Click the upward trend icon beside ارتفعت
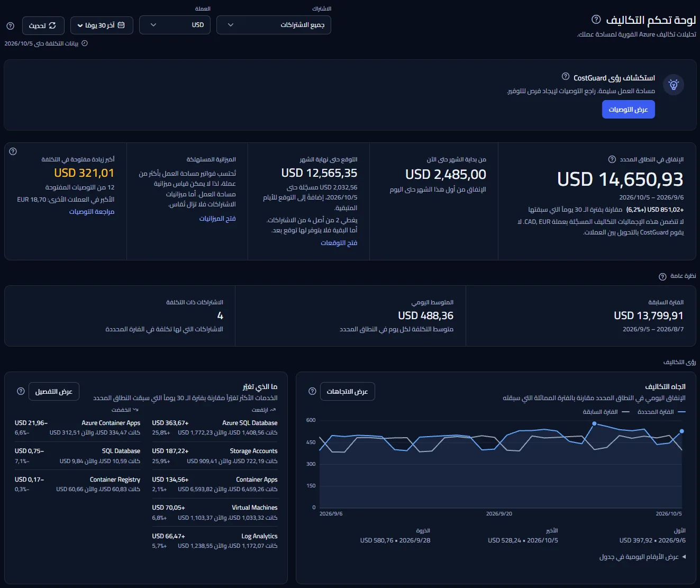700x588 pixels. [x=273, y=410]
